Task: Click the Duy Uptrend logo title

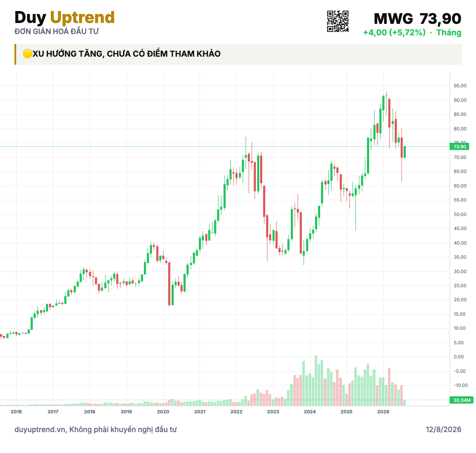Action: pyautogui.click(x=64, y=17)
